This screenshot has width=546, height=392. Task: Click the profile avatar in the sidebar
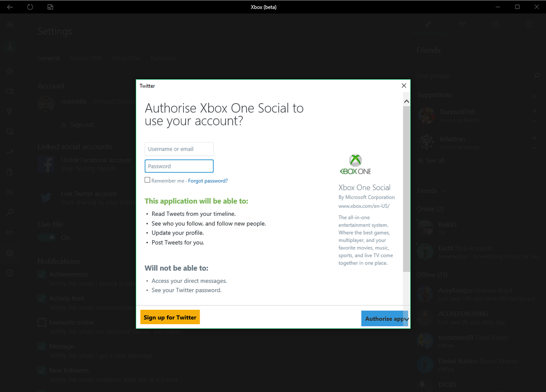pos(10,47)
